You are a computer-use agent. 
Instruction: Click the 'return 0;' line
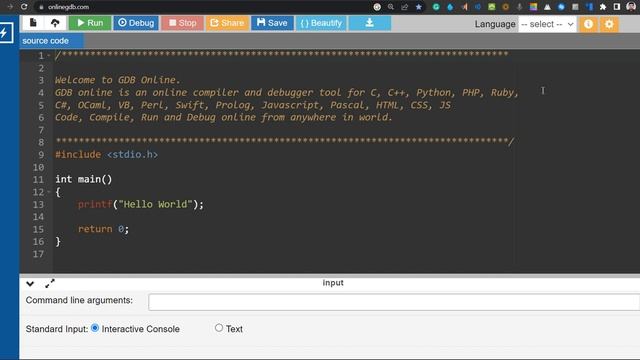pyautogui.click(x=103, y=229)
